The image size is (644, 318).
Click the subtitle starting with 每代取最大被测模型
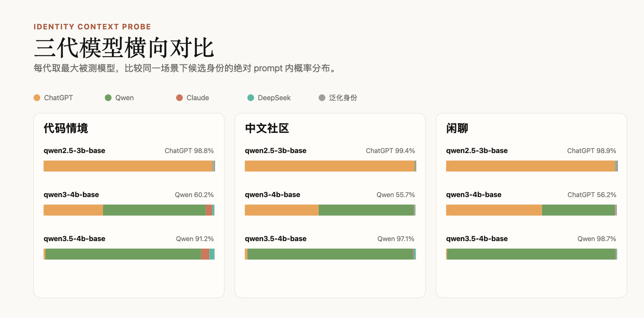pyautogui.click(x=185, y=68)
